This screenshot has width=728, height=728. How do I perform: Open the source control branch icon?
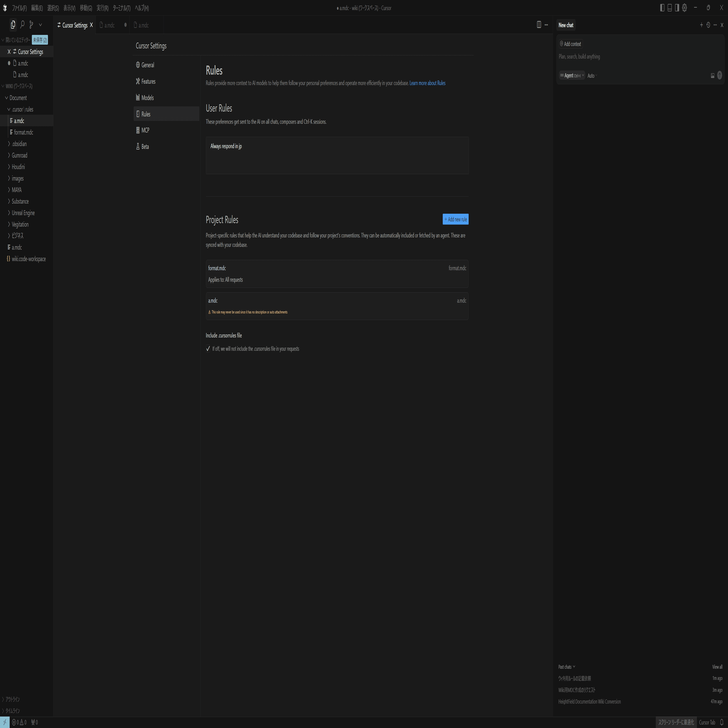pyautogui.click(x=31, y=25)
